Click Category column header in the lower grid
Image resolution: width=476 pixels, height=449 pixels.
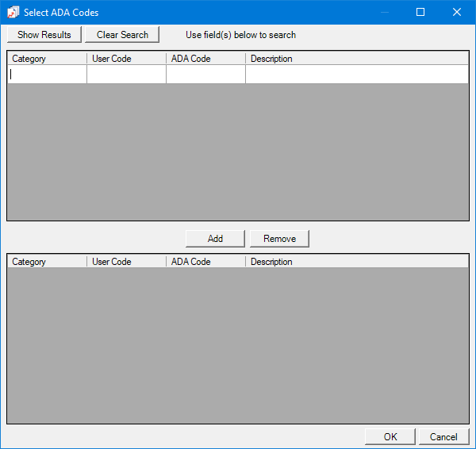(47, 262)
